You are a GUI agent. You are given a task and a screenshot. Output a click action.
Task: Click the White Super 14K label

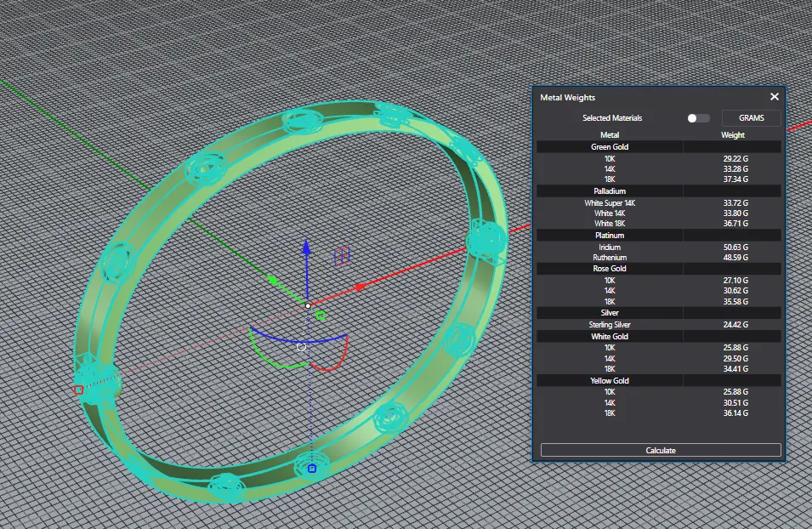tap(610, 203)
